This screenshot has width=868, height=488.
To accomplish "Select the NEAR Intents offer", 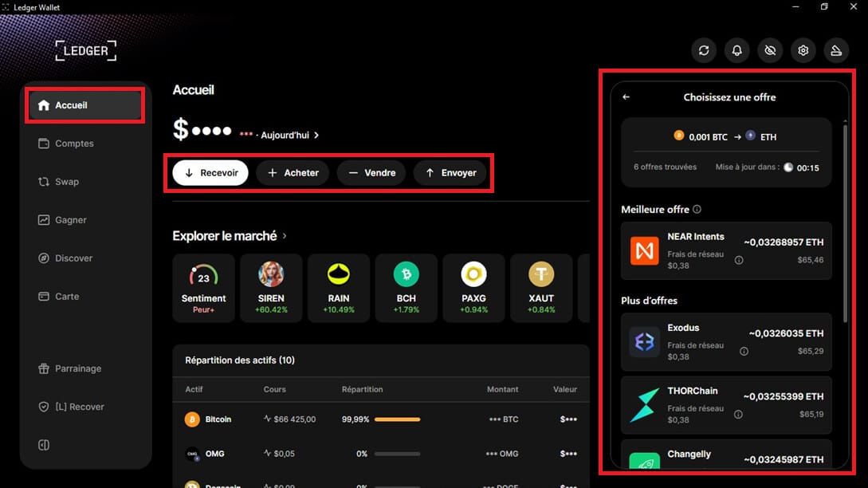I will point(726,250).
